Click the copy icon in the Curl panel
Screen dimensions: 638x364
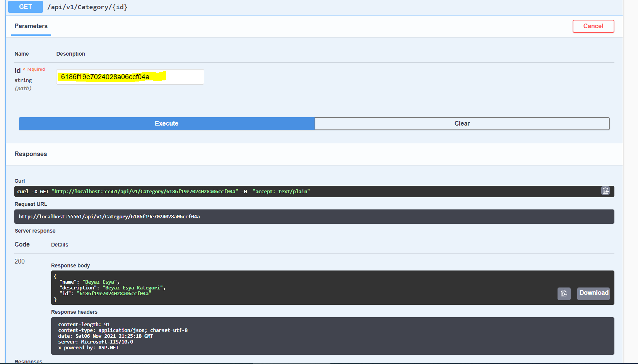tap(606, 191)
